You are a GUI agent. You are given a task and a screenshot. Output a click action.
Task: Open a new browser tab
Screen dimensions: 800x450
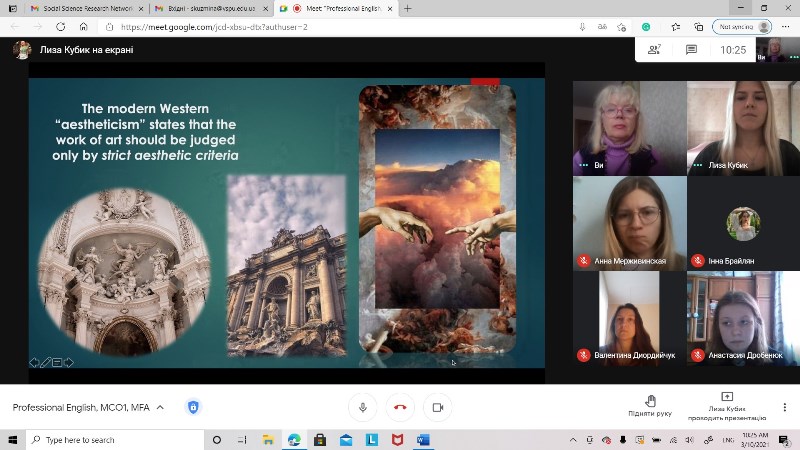click(408, 9)
